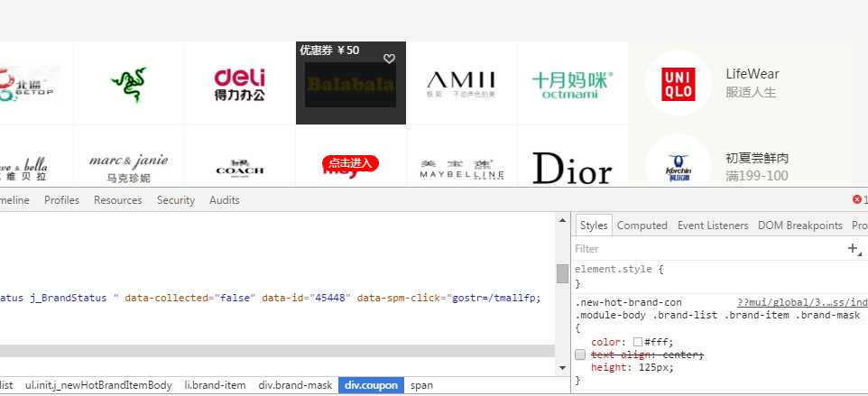Switch to the DOM Breakpoints tab
868x396 pixels.
click(800, 226)
